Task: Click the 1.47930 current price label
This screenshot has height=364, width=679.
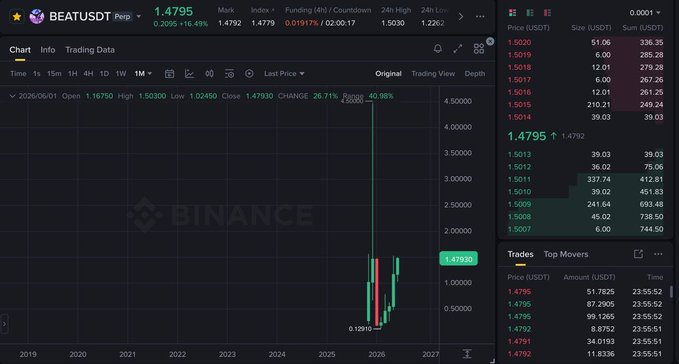Action: point(459,259)
